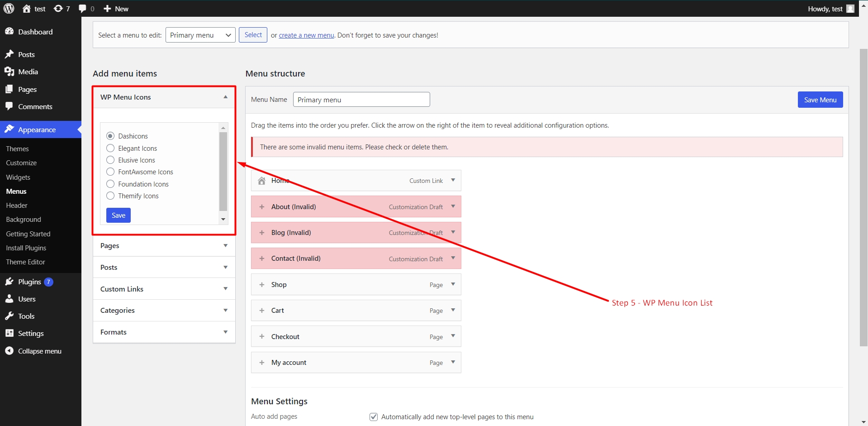Screen dimensions: 868x426
Task: Open Customize under Appearance
Action: [x=21, y=163]
